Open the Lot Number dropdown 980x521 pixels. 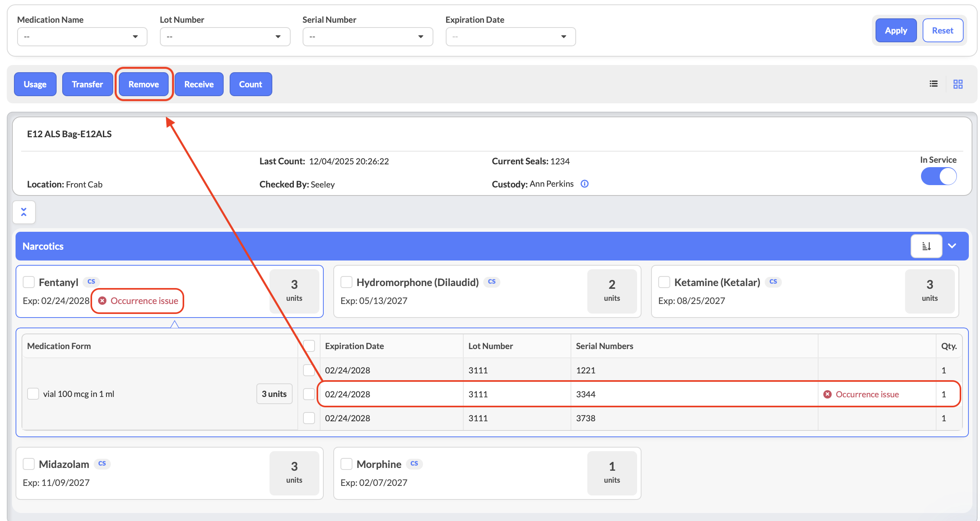pos(225,37)
